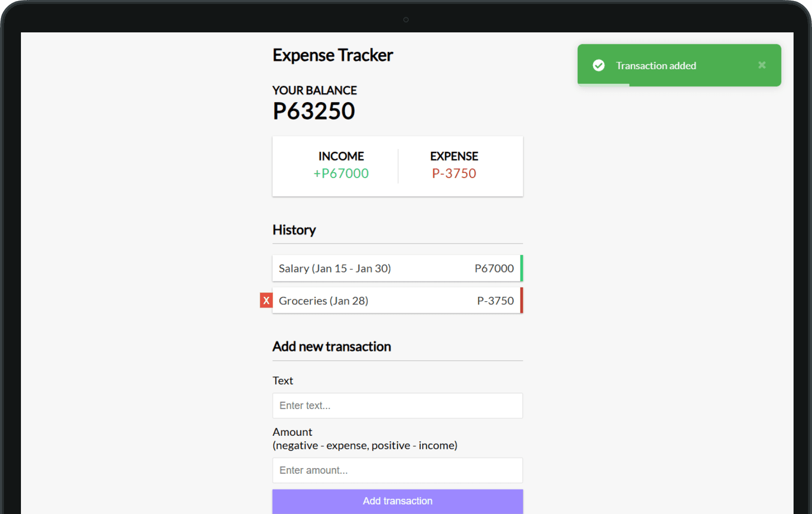Click the YOUR BALANCE label
This screenshot has width=812, height=514.
click(x=315, y=91)
